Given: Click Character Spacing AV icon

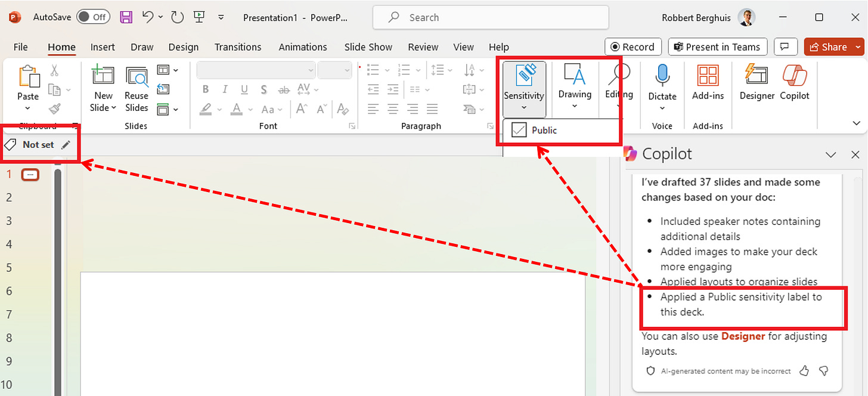Looking at the screenshot, I should coord(304,89).
